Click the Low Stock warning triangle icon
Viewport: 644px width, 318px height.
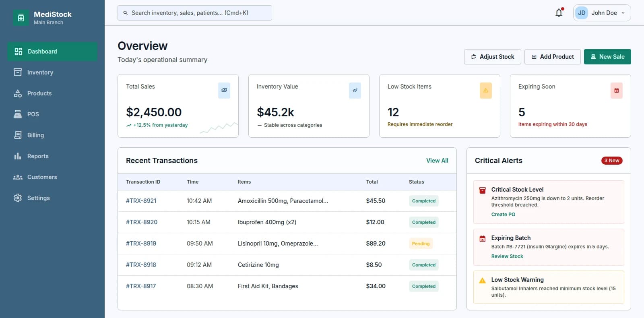click(x=486, y=91)
